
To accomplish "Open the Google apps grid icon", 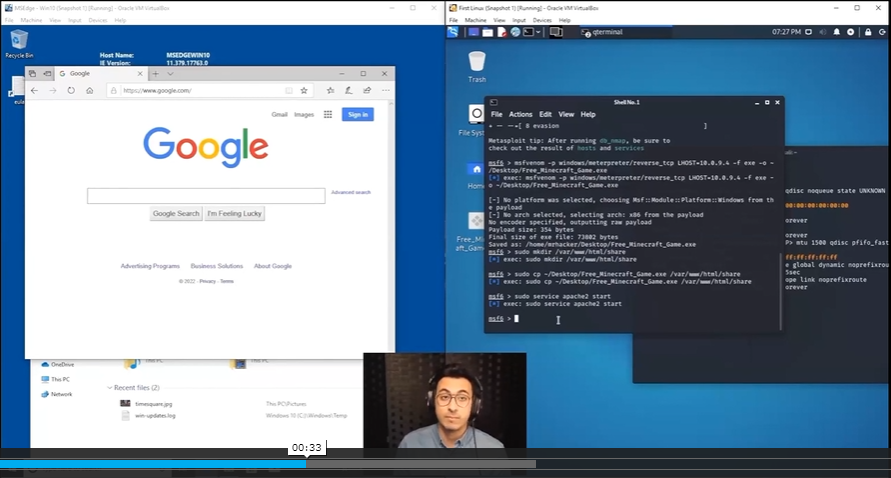I will (x=328, y=115).
